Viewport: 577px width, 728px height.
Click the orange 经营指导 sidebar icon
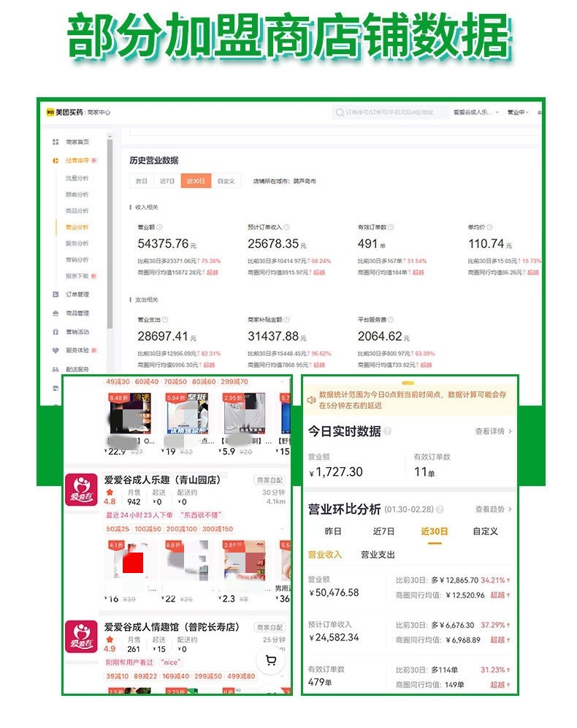click(56, 160)
